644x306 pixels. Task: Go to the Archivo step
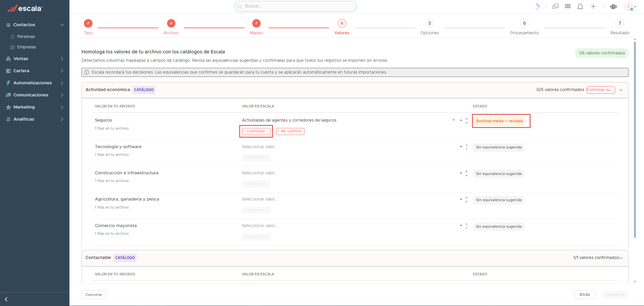(x=171, y=27)
